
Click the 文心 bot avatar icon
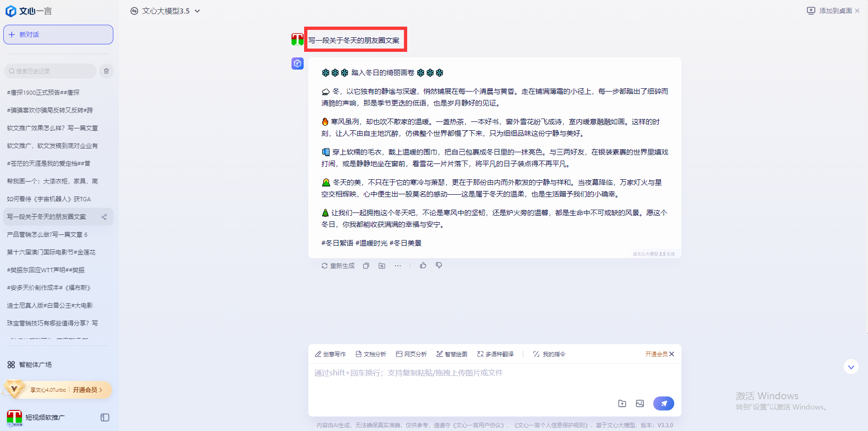pos(298,64)
